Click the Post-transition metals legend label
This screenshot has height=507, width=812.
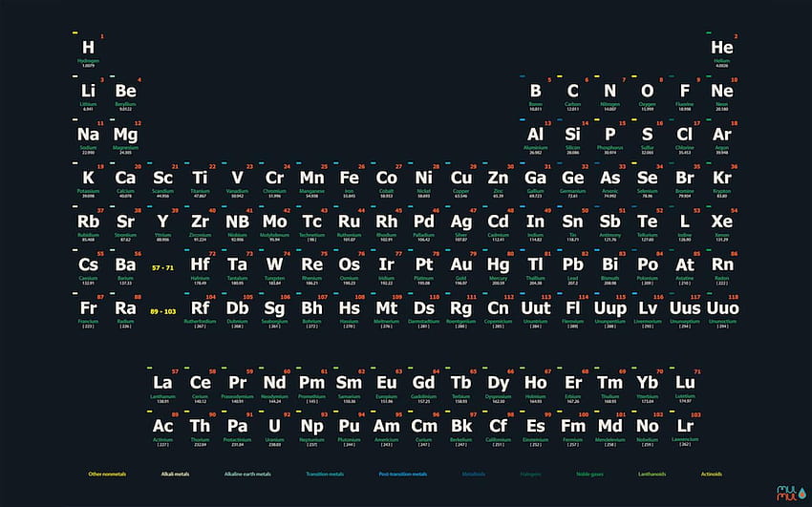403,474
